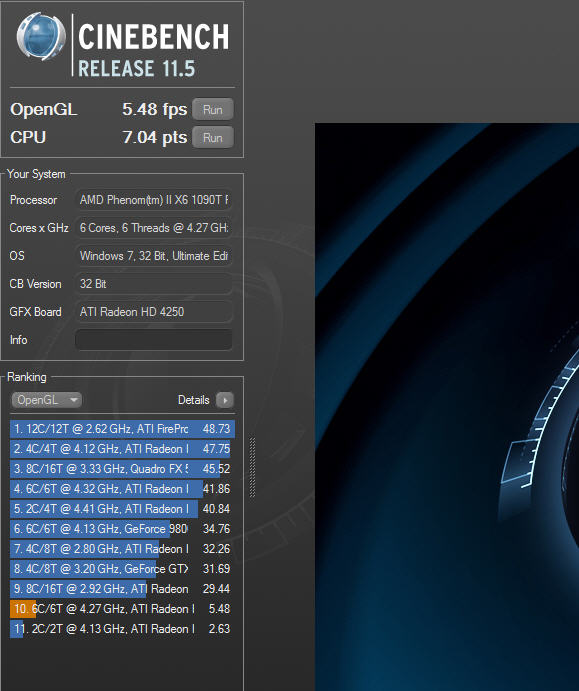Select ranking row 2. 4C/4T @ 4.12 GHz

[122, 449]
